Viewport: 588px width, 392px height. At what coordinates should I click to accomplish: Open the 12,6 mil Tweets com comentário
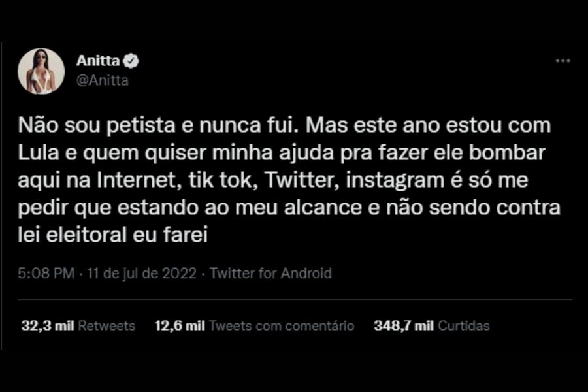[x=254, y=325]
